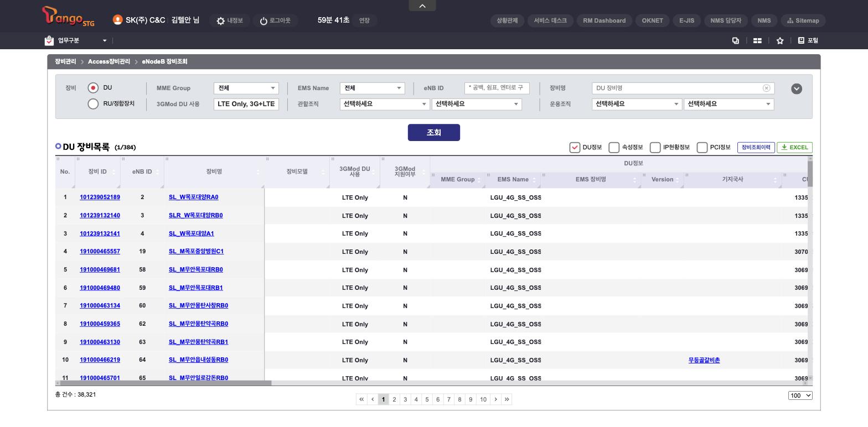Open the 서비스 데스크 menu

click(x=550, y=20)
